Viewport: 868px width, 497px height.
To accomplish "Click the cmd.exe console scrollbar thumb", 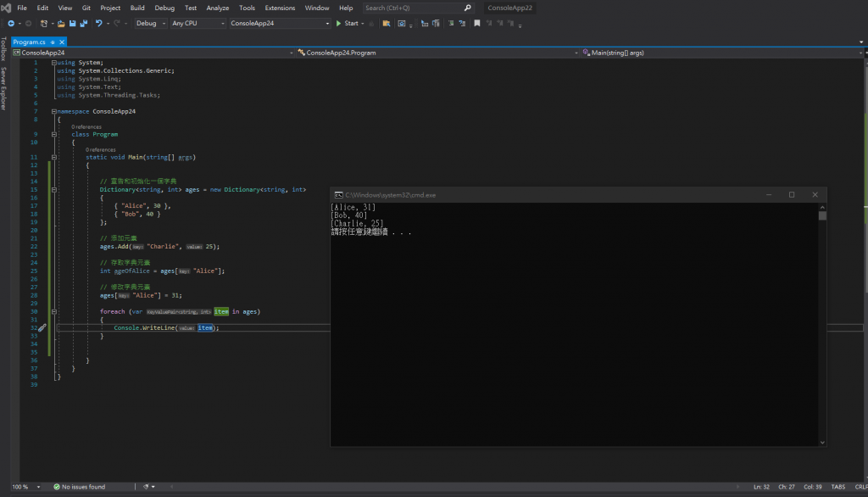I will [x=822, y=215].
